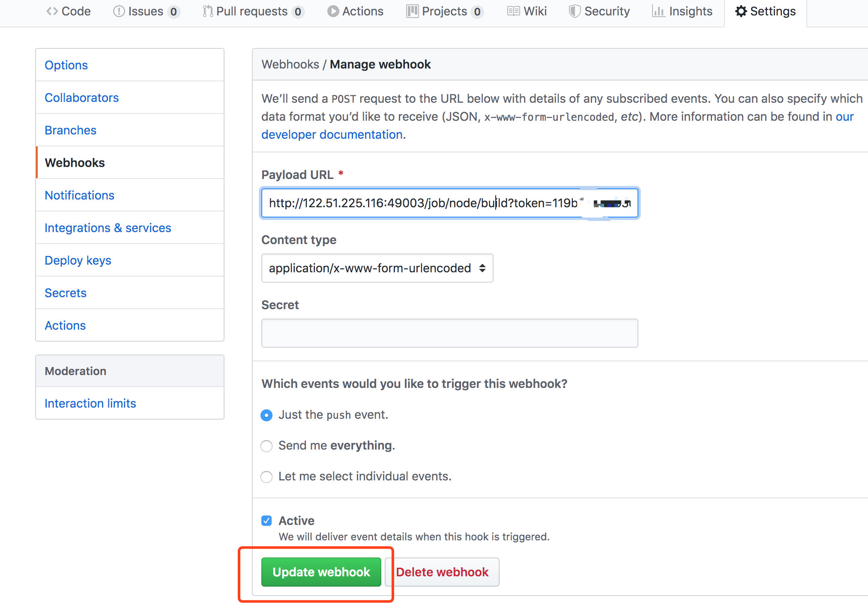The image size is (868, 614).
Task: Choose 'Send me everything' radio option
Action: point(266,446)
